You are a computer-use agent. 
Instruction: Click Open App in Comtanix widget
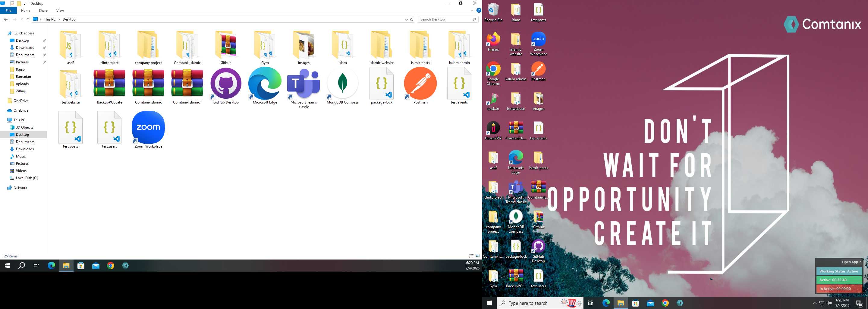tap(851, 262)
